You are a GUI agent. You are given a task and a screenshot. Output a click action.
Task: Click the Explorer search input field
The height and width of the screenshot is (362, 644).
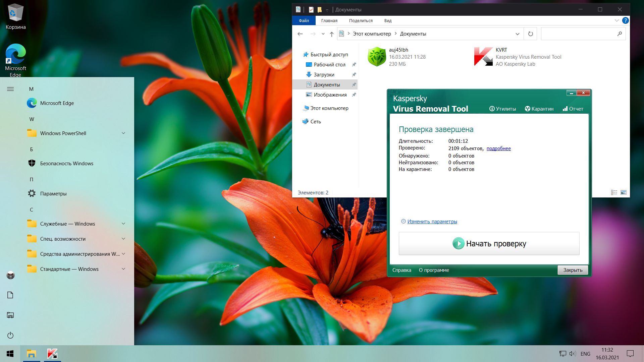(579, 34)
